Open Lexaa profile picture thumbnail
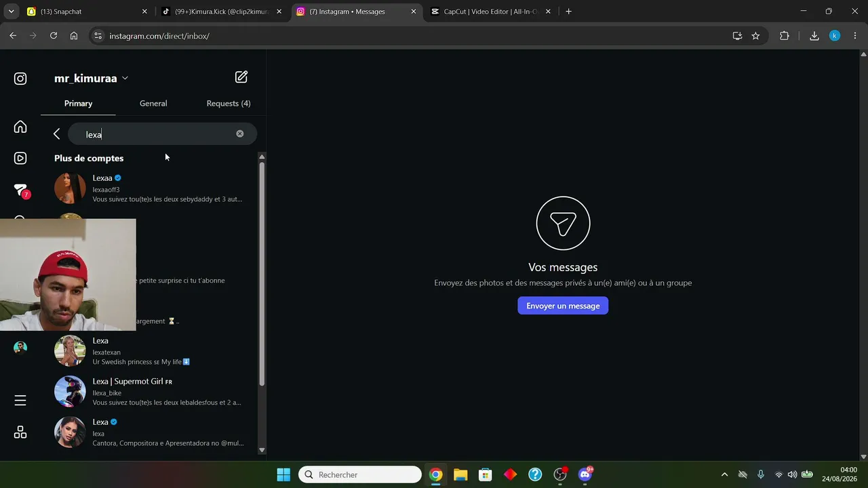This screenshot has width=868, height=488. (x=70, y=188)
